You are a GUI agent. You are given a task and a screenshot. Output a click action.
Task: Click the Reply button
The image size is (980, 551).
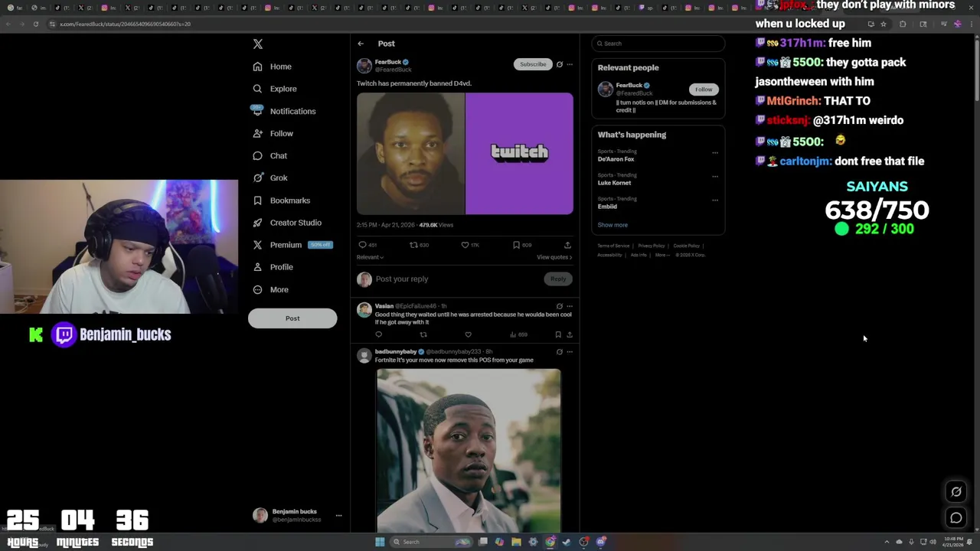pyautogui.click(x=558, y=279)
